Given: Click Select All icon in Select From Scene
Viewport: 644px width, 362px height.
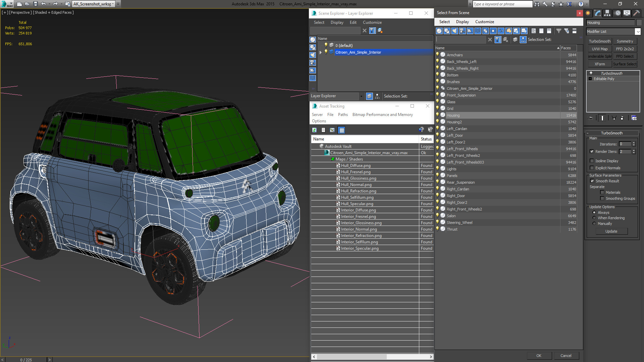Looking at the screenshot, I should [534, 31].
